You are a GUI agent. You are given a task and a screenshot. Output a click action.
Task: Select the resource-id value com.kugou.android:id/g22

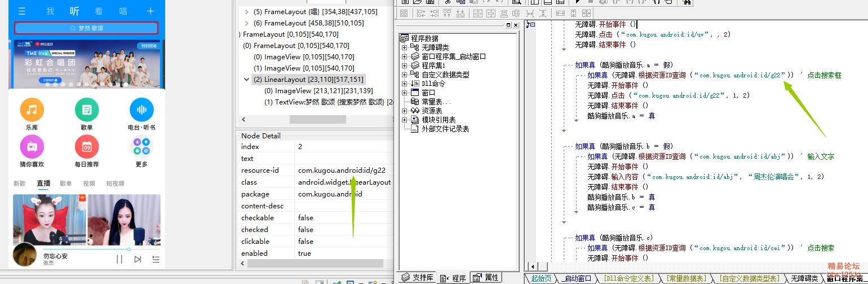pyautogui.click(x=342, y=171)
